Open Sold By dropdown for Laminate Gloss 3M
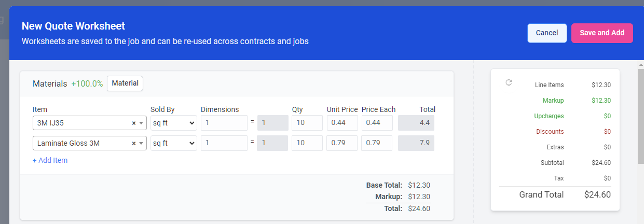The width and height of the screenshot is (644, 224). coord(173,143)
